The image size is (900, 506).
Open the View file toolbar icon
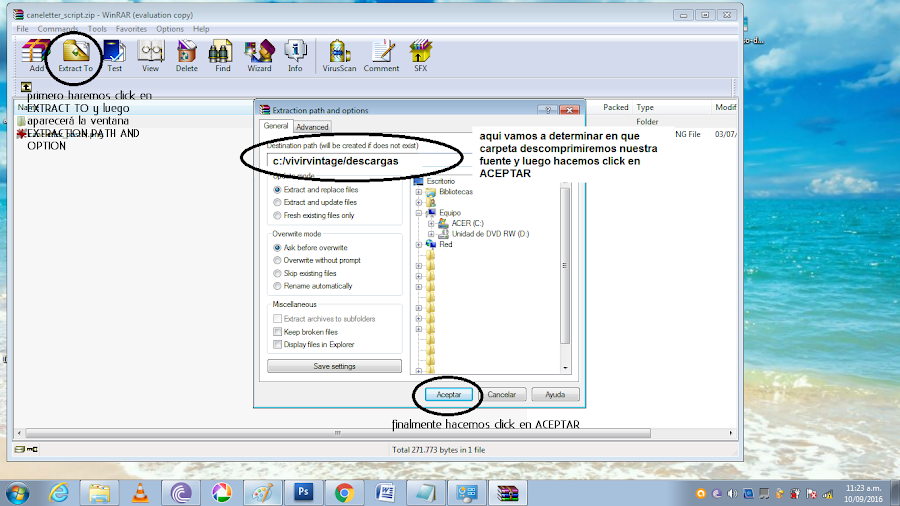(150, 56)
